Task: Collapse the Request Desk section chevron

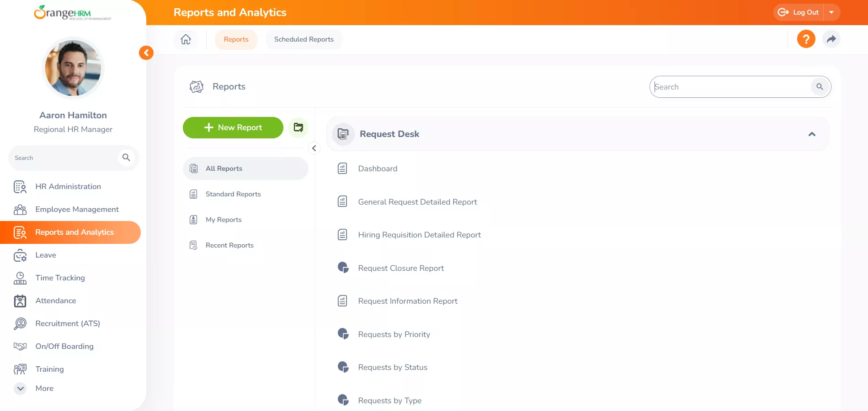Action: pos(812,134)
